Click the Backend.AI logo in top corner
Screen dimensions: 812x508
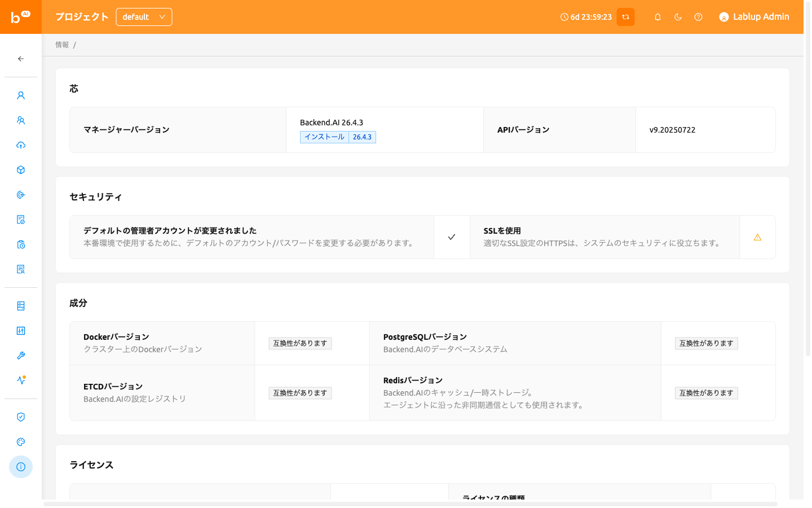(x=20, y=17)
